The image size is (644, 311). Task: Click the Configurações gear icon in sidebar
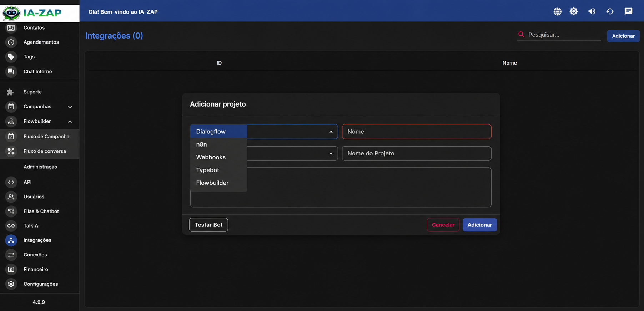coord(11,284)
